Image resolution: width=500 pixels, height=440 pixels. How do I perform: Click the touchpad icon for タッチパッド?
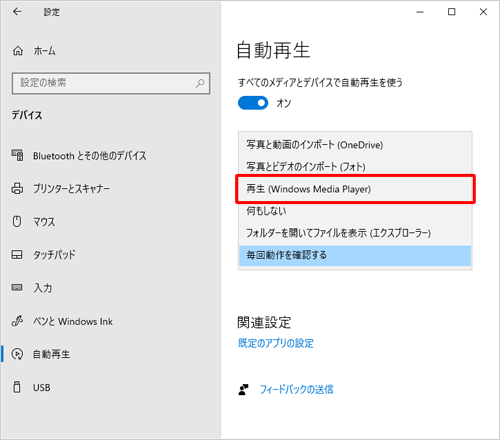coord(17,255)
